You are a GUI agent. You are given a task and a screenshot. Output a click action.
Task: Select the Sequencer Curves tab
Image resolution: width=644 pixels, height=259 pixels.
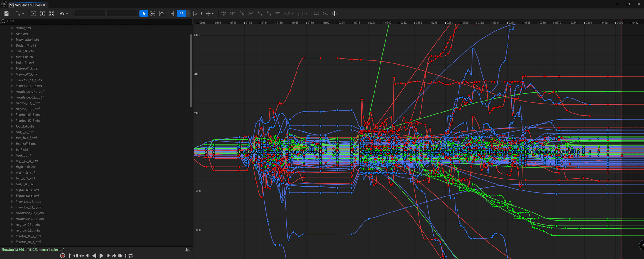click(28, 5)
